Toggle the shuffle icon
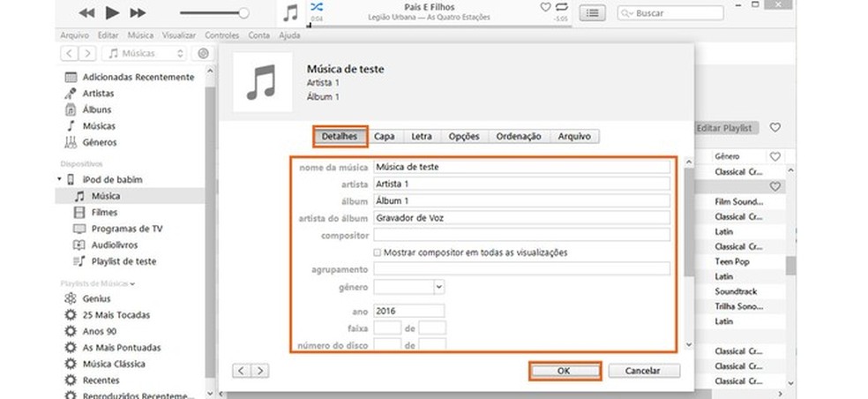 (317, 7)
